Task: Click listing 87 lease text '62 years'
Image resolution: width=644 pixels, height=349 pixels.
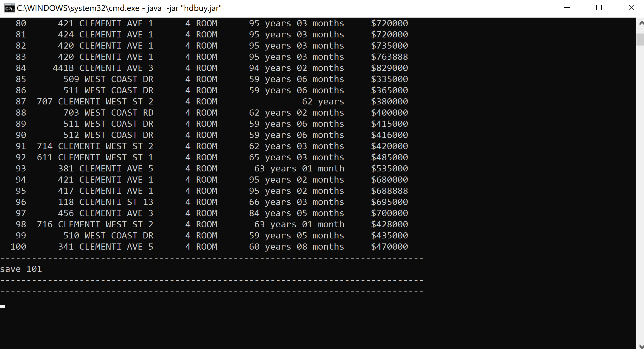Action: click(x=323, y=101)
